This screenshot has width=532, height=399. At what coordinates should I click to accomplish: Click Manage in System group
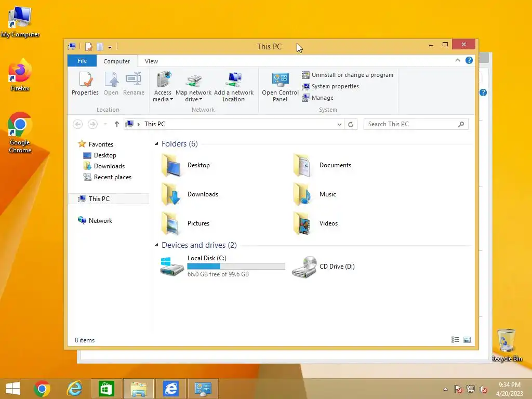pyautogui.click(x=318, y=98)
